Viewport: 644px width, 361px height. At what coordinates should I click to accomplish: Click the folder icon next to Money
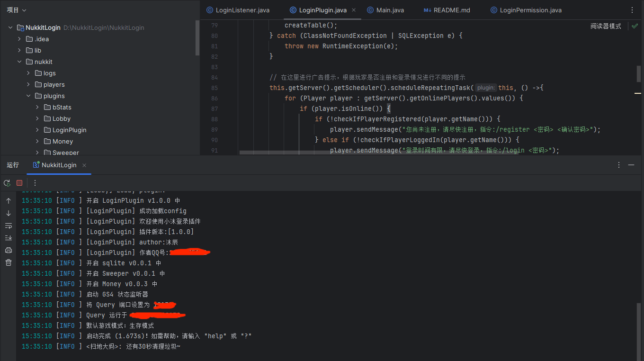pos(47,141)
